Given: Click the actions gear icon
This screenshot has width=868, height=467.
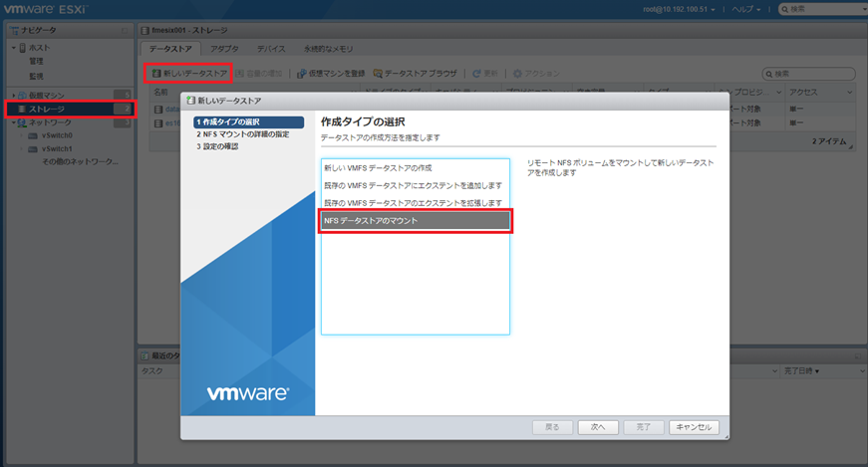Looking at the screenshot, I should click(x=517, y=74).
